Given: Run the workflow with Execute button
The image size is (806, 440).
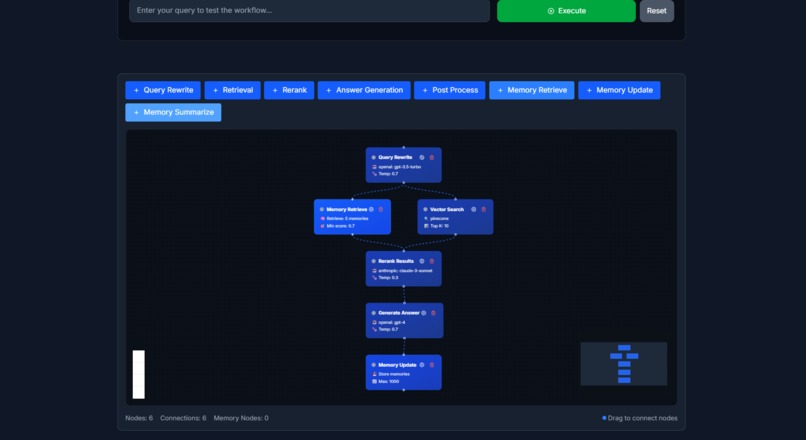Looking at the screenshot, I should 566,11.
